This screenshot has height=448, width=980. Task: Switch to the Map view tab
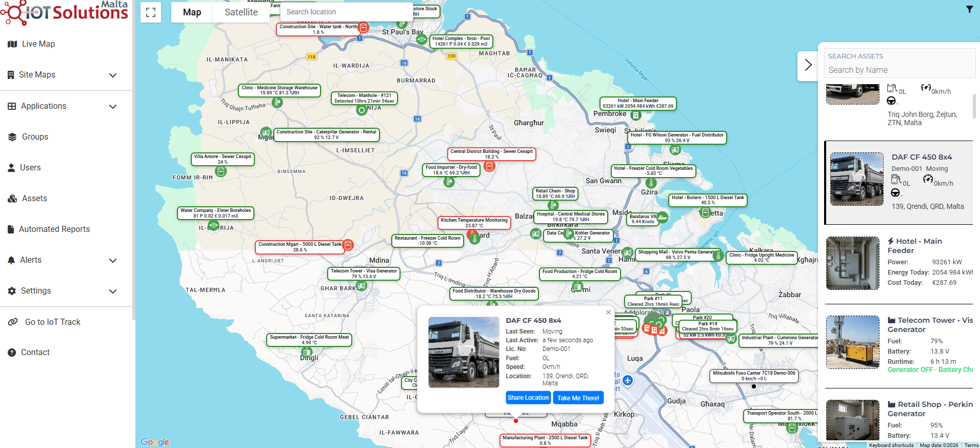192,12
